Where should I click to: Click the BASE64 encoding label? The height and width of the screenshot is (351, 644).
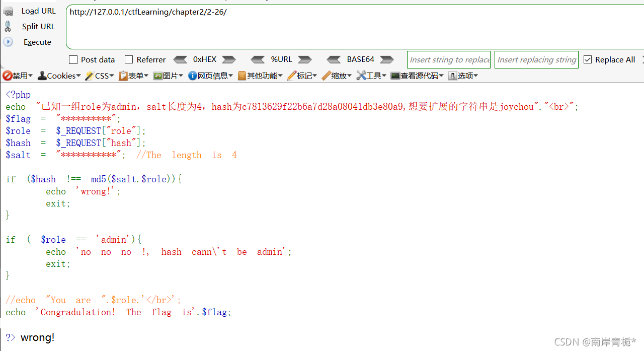point(361,59)
